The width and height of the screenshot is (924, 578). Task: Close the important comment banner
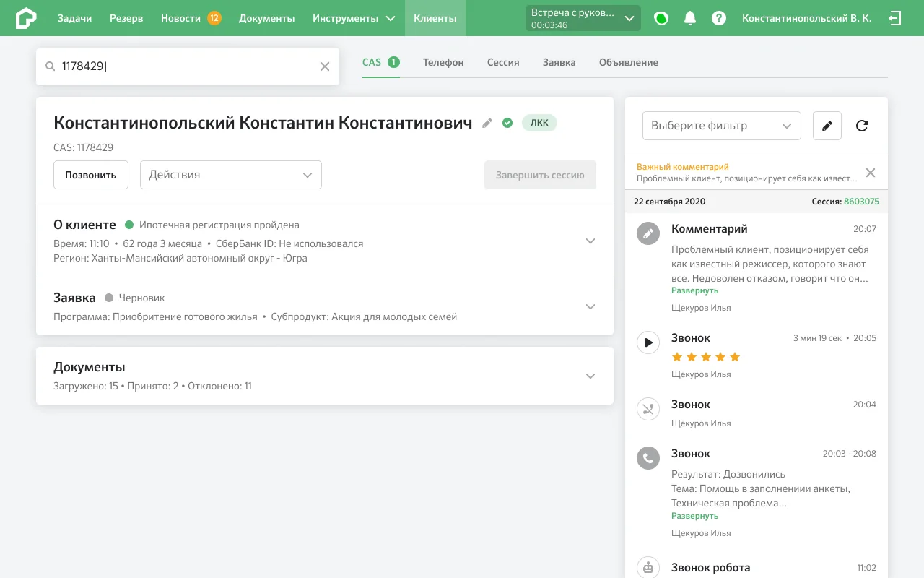pyautogui.click(x=871, y=173)
